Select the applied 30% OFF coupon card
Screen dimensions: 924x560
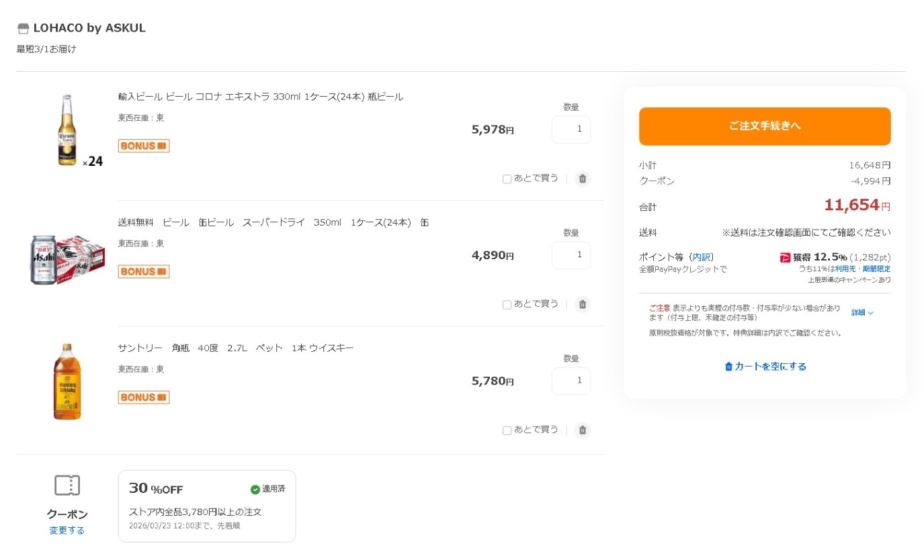pos(207,506)
